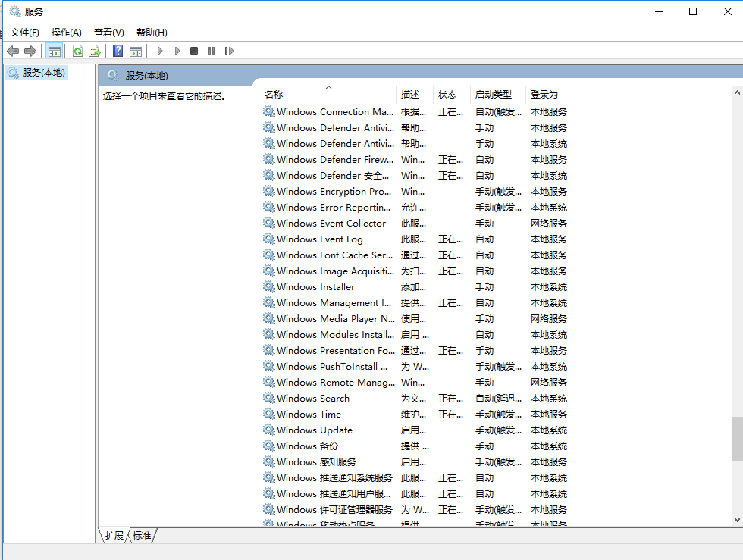Sort by the 描述 column header
Image resolution: width=743 pixels, height=560 pixels.
415,94
